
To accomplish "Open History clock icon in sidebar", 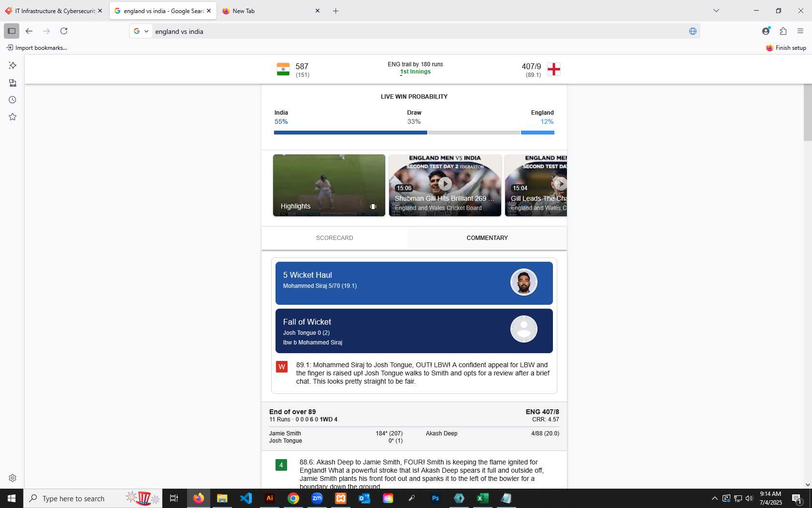I will (x=13, y=100).
